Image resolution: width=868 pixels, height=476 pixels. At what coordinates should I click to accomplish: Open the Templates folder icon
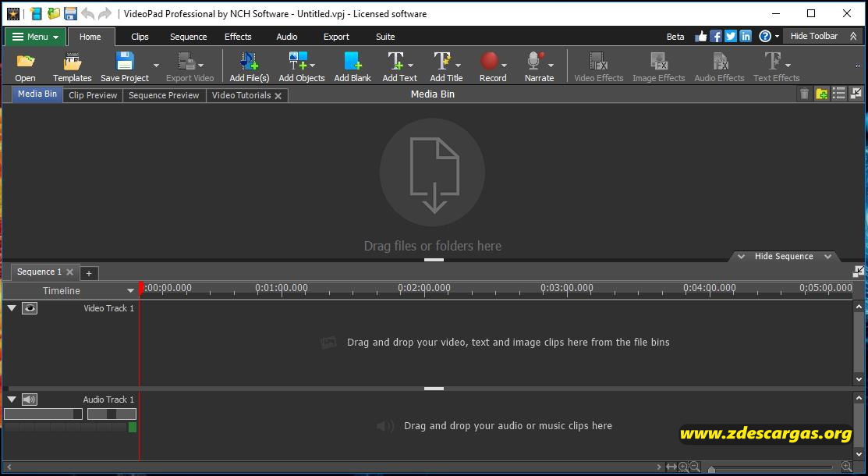[72, 61]
